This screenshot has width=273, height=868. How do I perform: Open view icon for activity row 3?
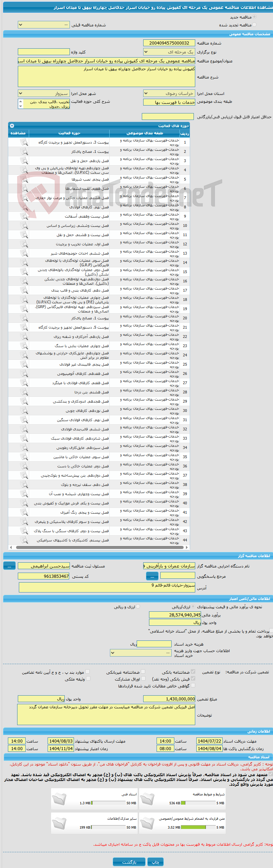24,161
